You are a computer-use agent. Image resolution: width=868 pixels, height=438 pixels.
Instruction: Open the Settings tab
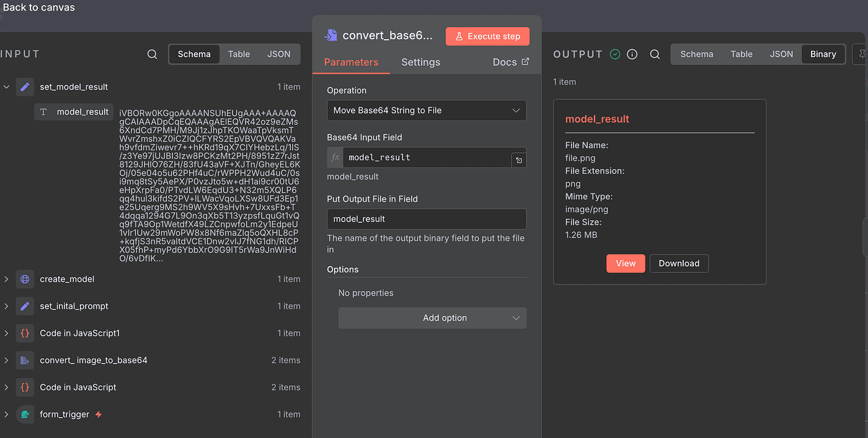point(420,62)
